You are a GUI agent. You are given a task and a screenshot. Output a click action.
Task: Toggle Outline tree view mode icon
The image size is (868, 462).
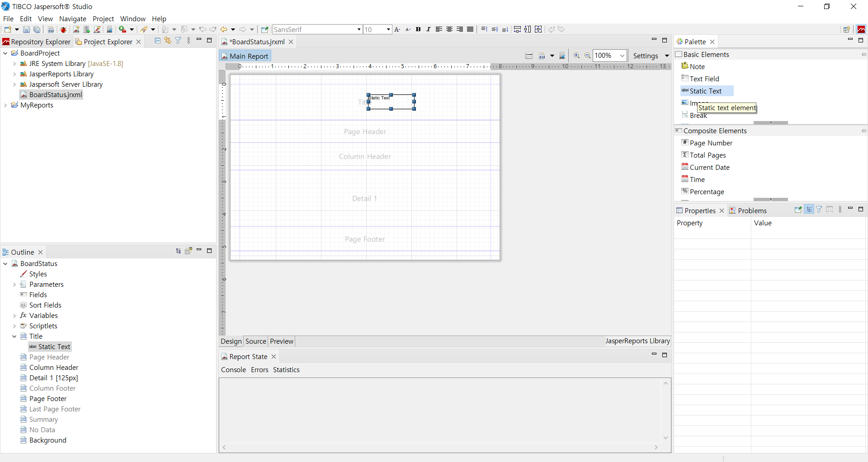click(x=178, y=251)
